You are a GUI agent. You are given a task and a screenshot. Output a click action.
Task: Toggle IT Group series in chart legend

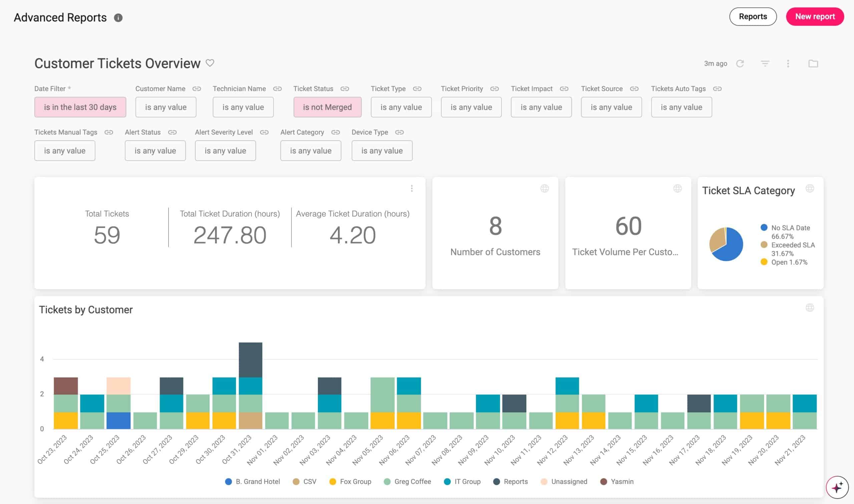point(462,481)
